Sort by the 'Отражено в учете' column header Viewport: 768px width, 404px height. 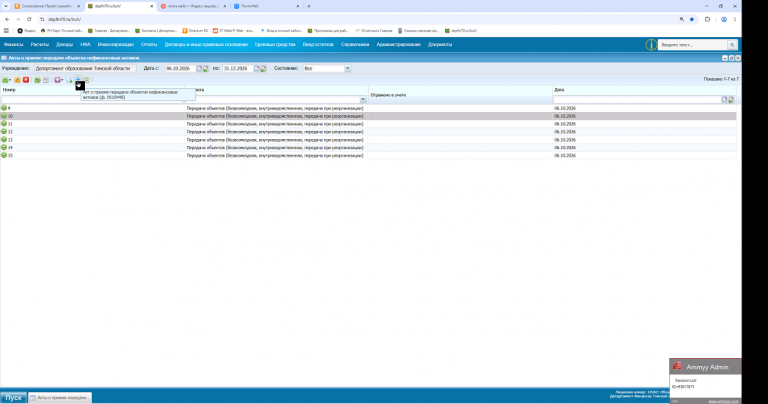click(x=388, y=95)
